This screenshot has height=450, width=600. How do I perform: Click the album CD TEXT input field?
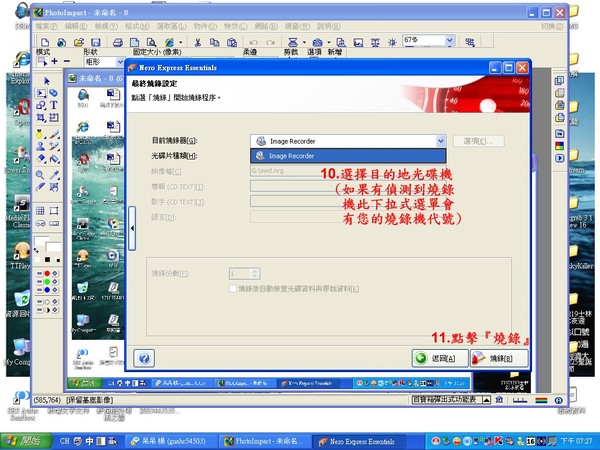point(348,186)
